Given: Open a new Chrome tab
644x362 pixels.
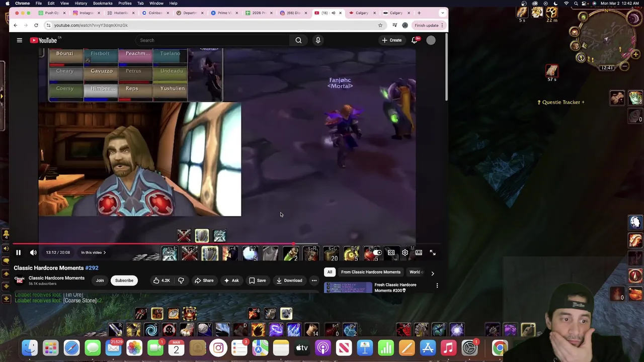Looking at the screenshot, I should click(419, 13).
